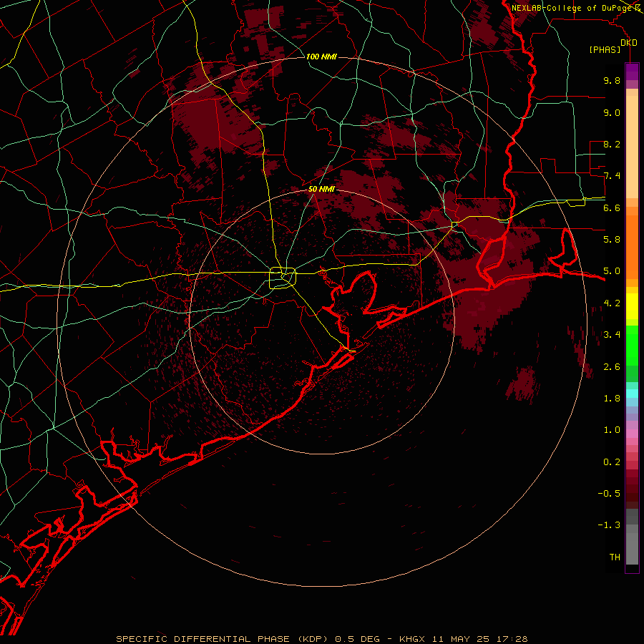This screenshot has width=644, height=644.
Task: Click the 9.8 legend value
Action: tap(612, 80)
